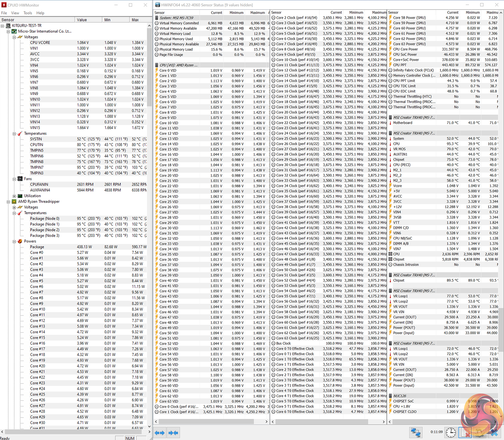Click the up arrow on HWiNFO right-pane scrollbar
Screen dimensions: 504x440
[501, 13]
